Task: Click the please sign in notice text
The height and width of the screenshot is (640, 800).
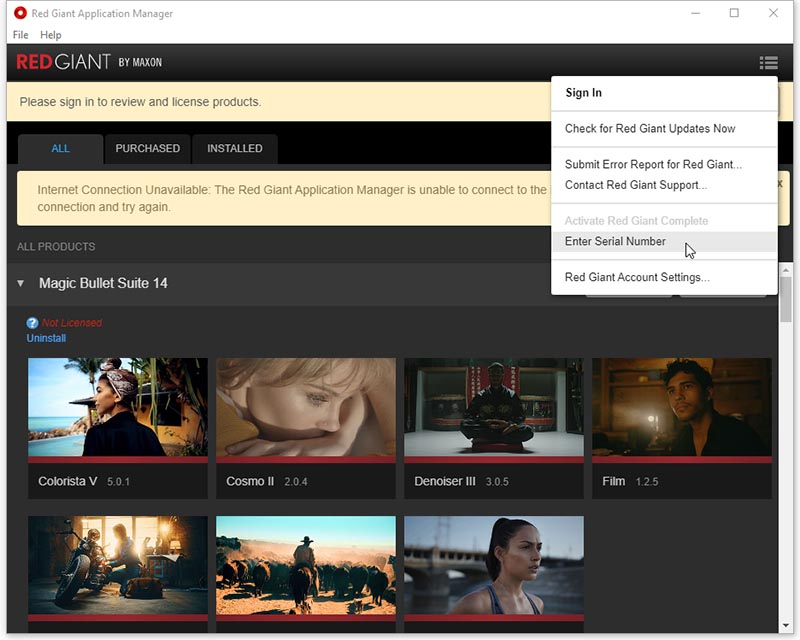Action: (x=140, y=102)
